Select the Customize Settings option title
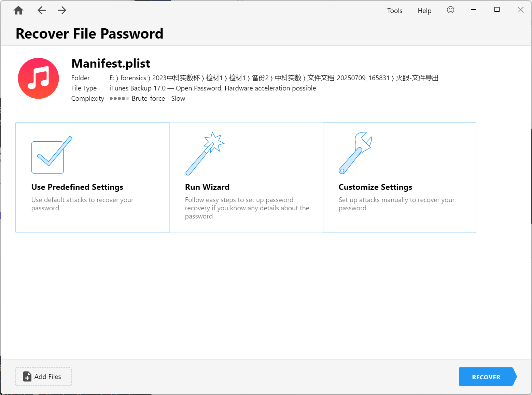The height and width of the screenshot is (395, 532). [375, 187]
